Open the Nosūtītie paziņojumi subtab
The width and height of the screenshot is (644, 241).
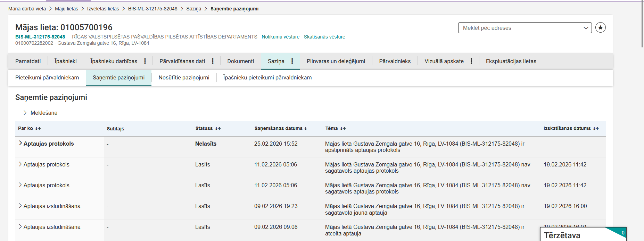point(184,78)
